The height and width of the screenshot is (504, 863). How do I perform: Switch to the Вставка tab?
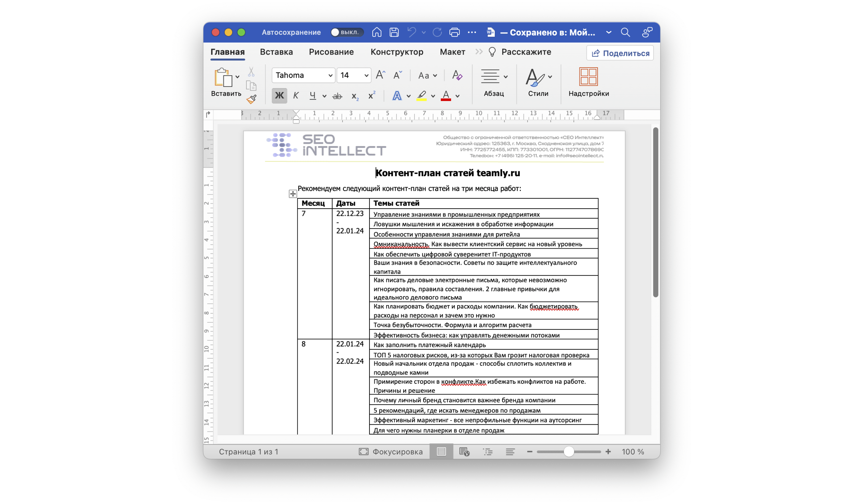click(x=277, y=52)
